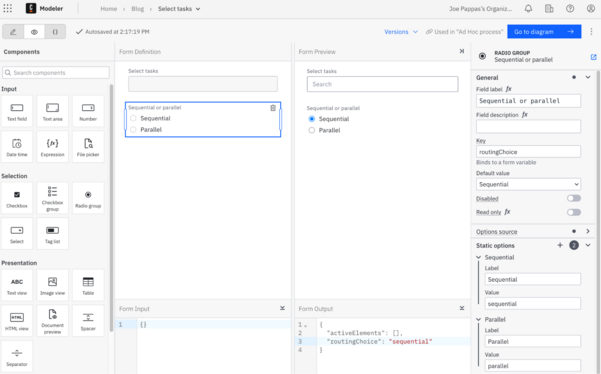Image resolution: width=601 pixels, height=374 pixels.
Task: Open the user profile icon
Action: click(x=591, y=8)
